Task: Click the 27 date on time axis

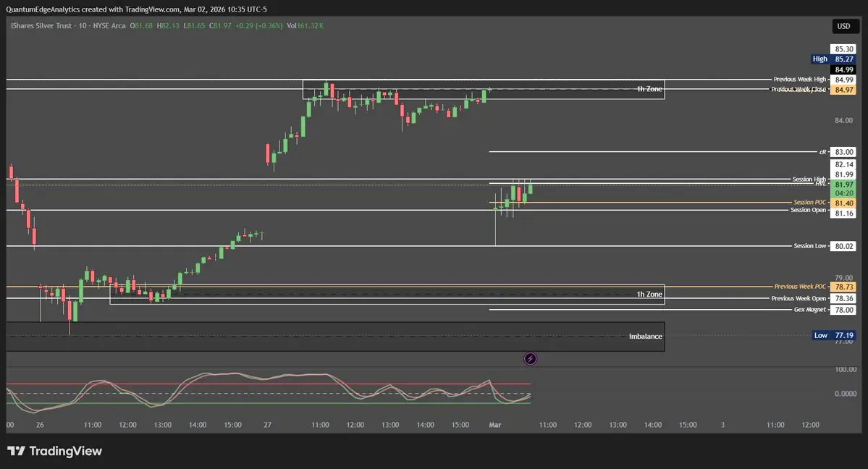Action: click(x=267, y=425)
